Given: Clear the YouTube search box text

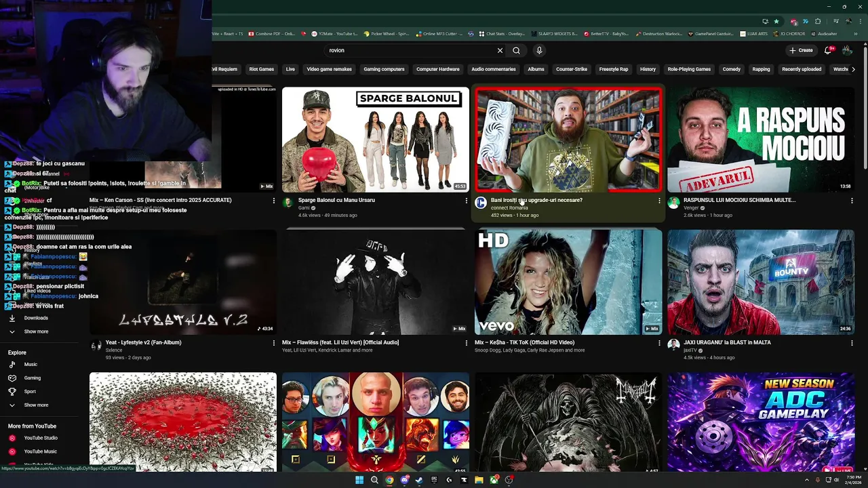Looking at the screenshot, I should 500,50.
